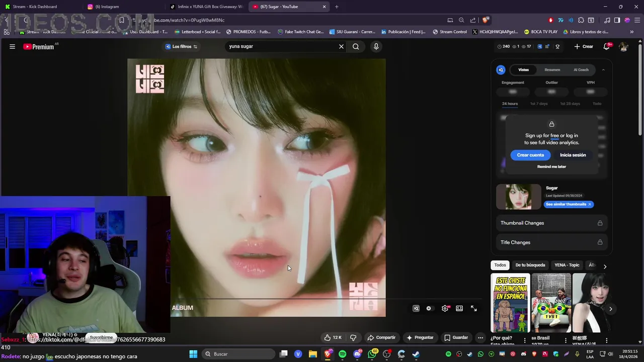
Task: Click the Preguntar AI button
Action: (420, 337)
